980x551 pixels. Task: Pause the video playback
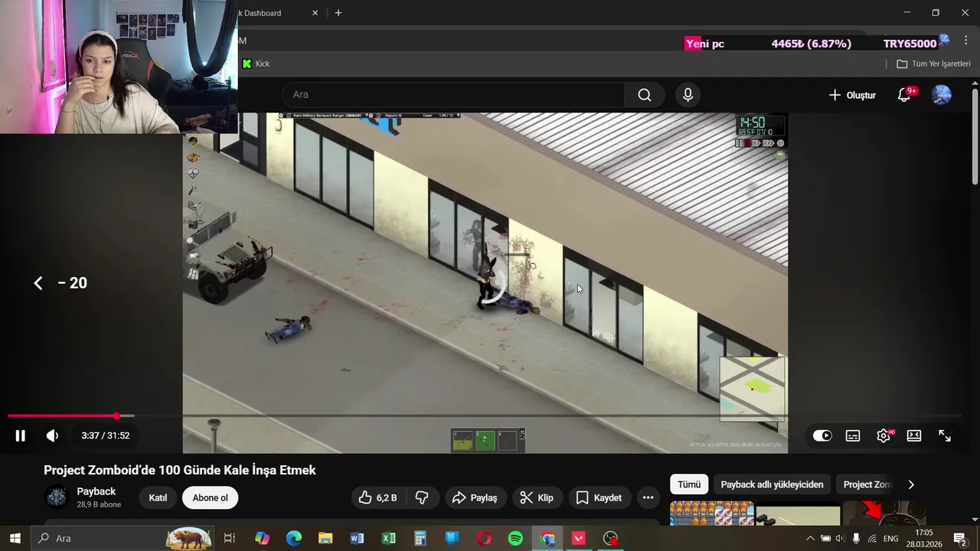tap(21, 435)
